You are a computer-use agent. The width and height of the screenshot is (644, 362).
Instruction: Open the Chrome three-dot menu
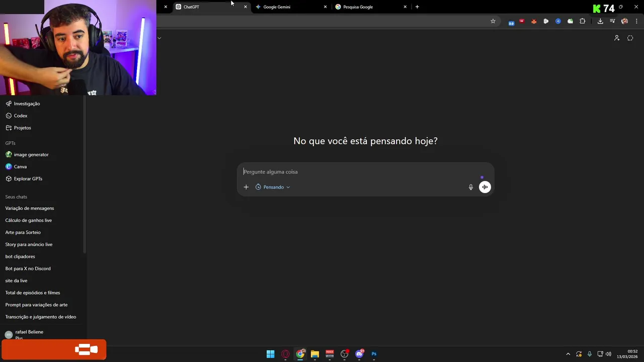pos(636,21)
